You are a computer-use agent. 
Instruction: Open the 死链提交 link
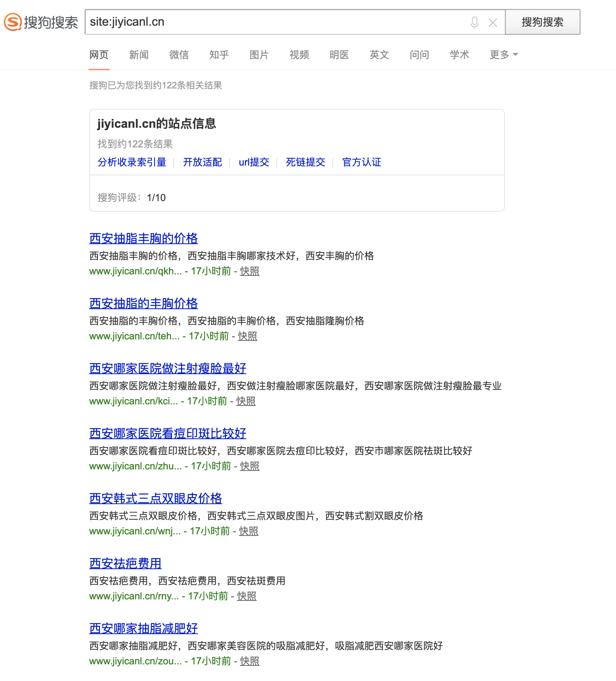click(x=305, y=162)
